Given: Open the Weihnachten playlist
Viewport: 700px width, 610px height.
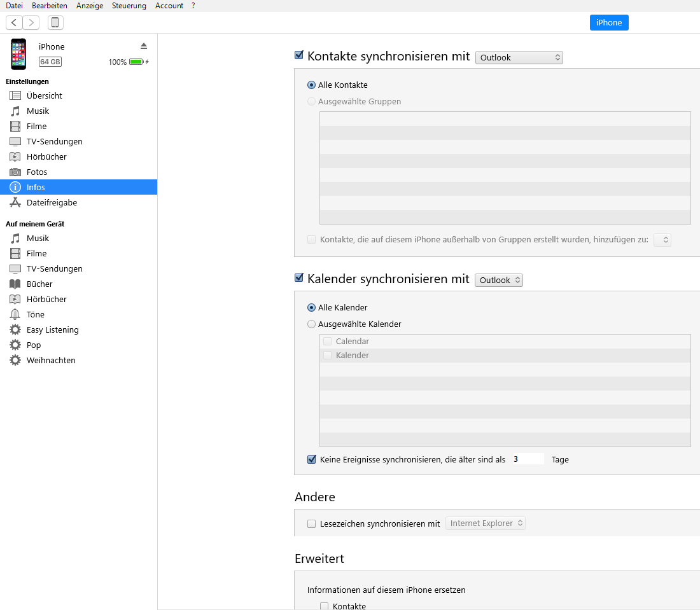Looking at the screenshot, I should pyautogui.click(x=78, y=360).
